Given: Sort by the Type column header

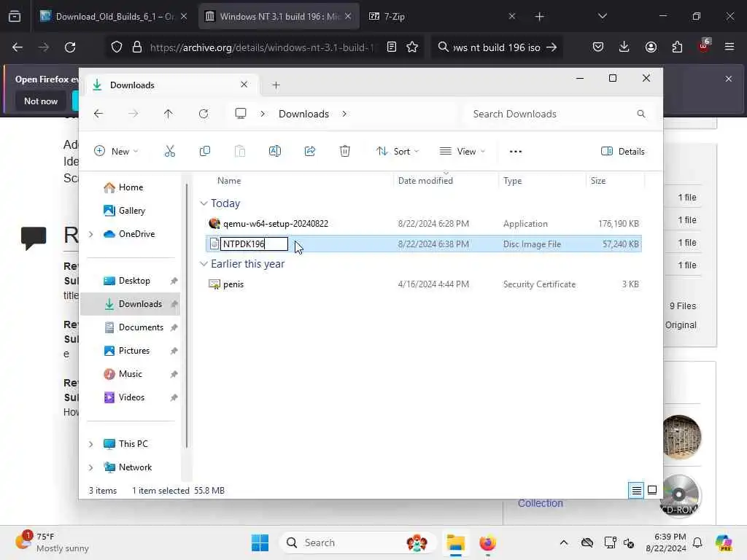Looking at the screenshot, I should point(513,181).
